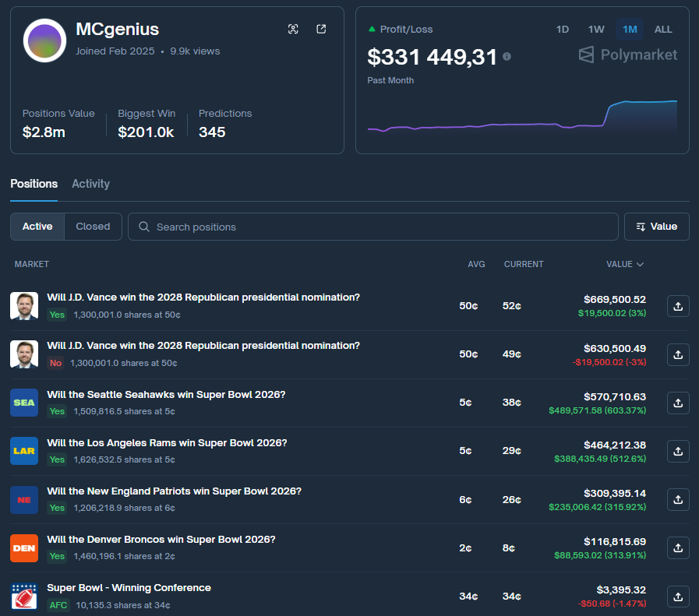The height and width of the screenshot is (616, 699).
Task: Select the ALL timeframe option
Action: click(x=663, y=29)
